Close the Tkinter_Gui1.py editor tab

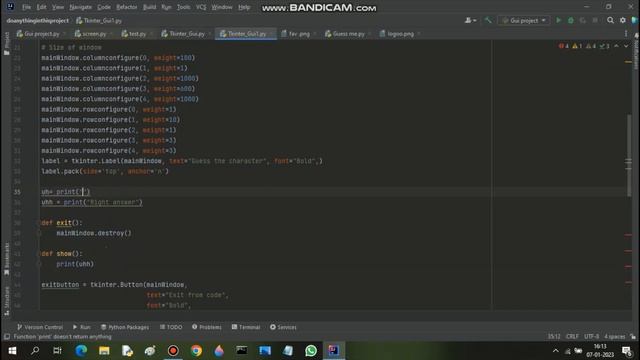[x=271, y=34]
